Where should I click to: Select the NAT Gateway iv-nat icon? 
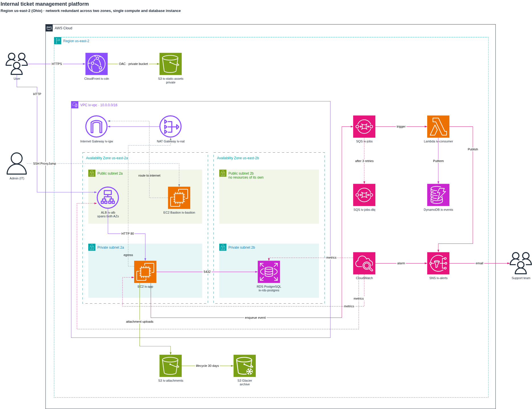coord(171,126)
